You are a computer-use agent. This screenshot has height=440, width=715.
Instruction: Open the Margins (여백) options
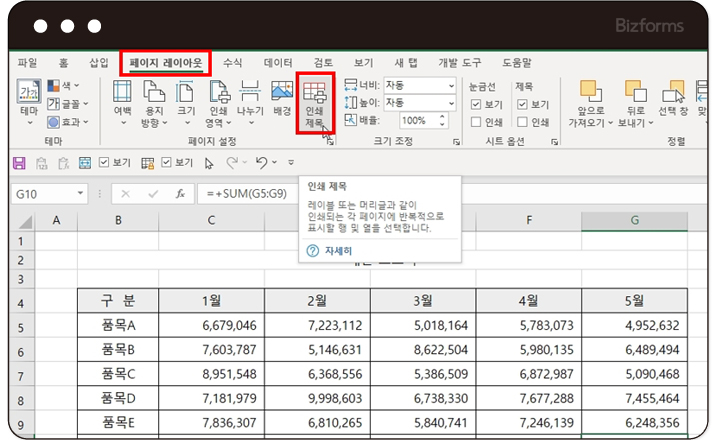click(122, 103)
